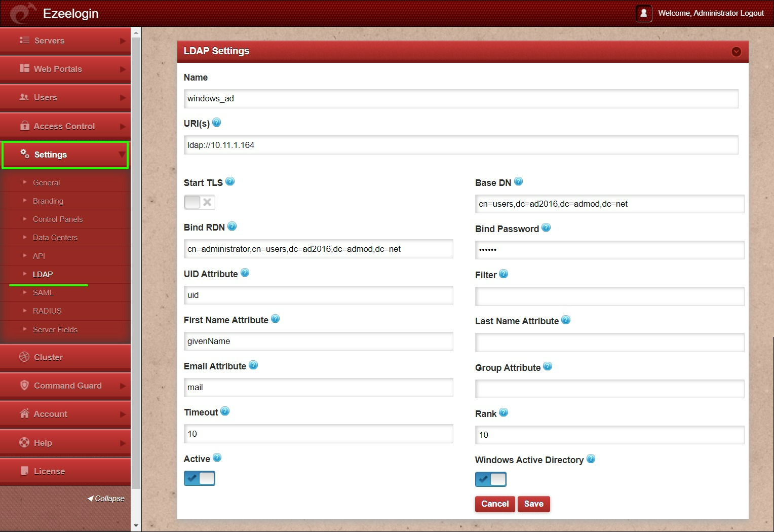Click the help icon next to Bind Password
The height and width of the screenshot is (532, 774).
546,227
